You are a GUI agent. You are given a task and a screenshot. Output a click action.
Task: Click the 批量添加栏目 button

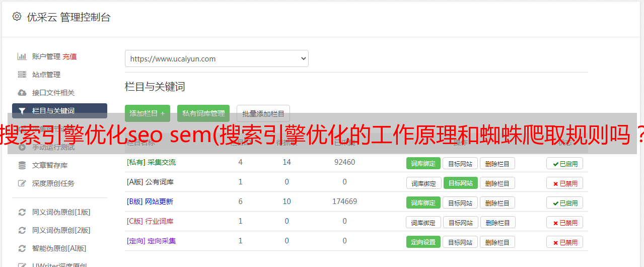click(263, 114)
